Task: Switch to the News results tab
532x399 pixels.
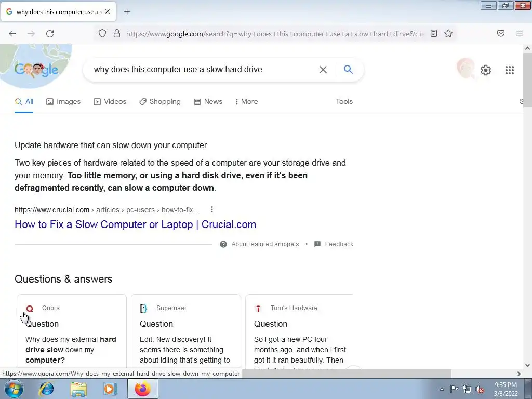Action: 208,101
